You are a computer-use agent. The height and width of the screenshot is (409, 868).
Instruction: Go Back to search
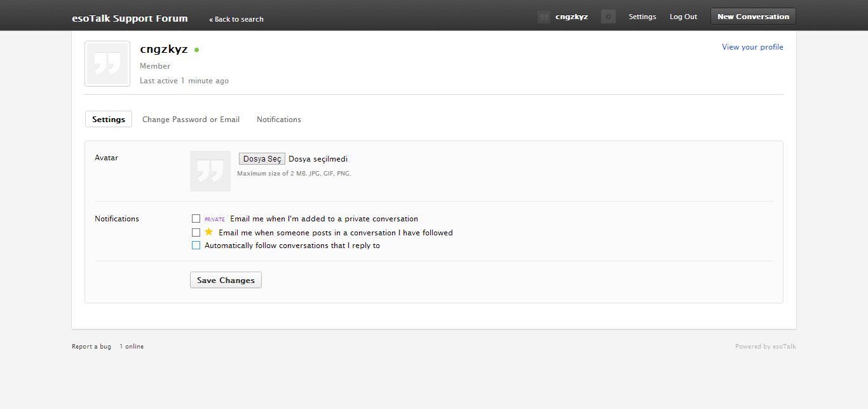click(x=237, y=19)
